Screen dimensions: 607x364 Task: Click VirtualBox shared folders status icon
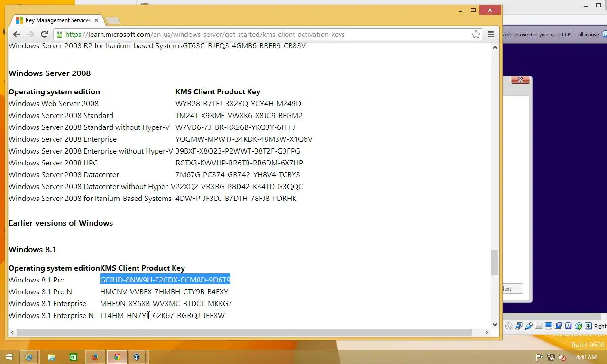pos(539,326)
